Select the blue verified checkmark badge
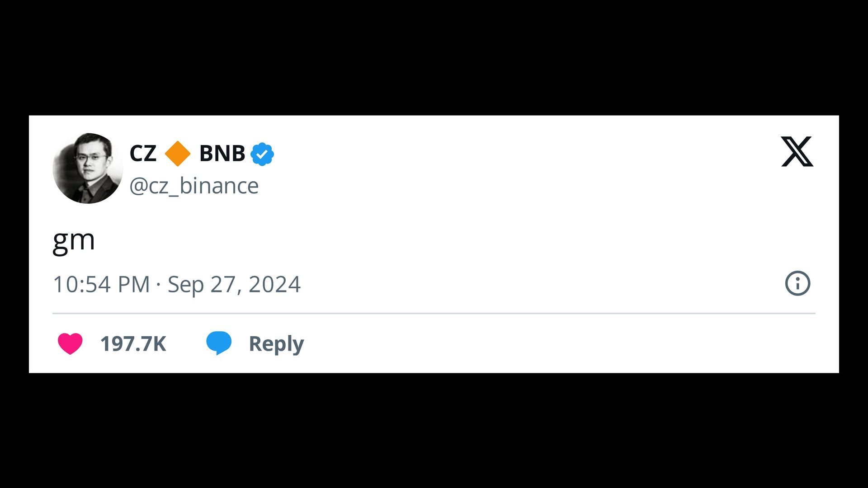The width and height of the screenshot is (868, 488). point(262,153)
